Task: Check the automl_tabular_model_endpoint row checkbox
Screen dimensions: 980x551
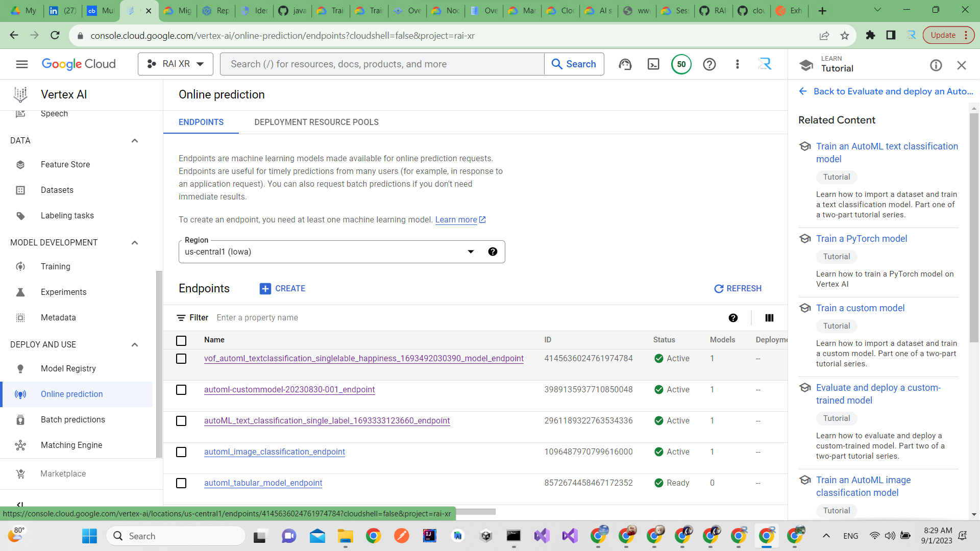Action: click(181, 483)
